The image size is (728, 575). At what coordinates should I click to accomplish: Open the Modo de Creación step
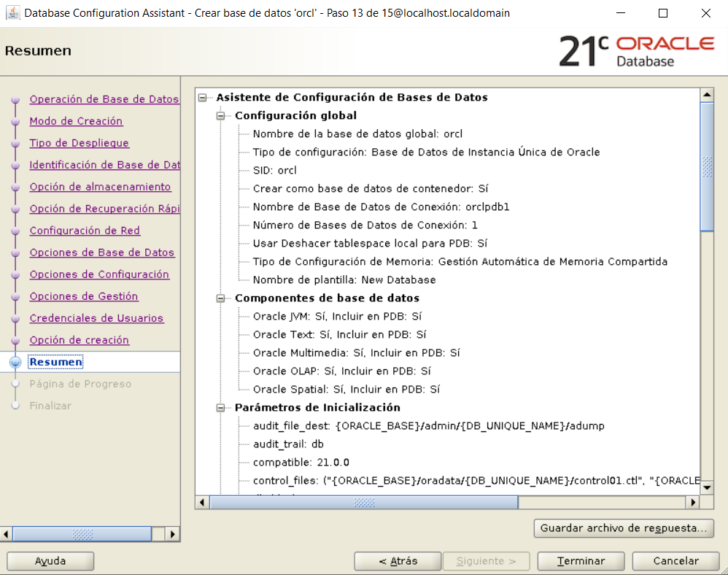76,120
